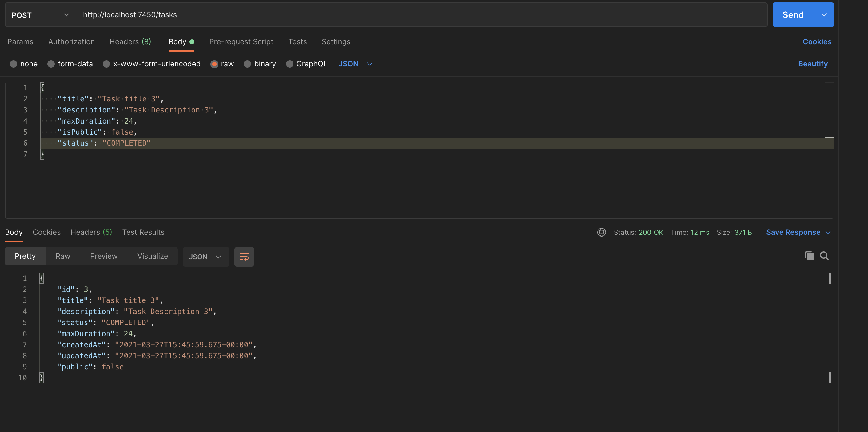Open the Cookies link

pos(817,42)
